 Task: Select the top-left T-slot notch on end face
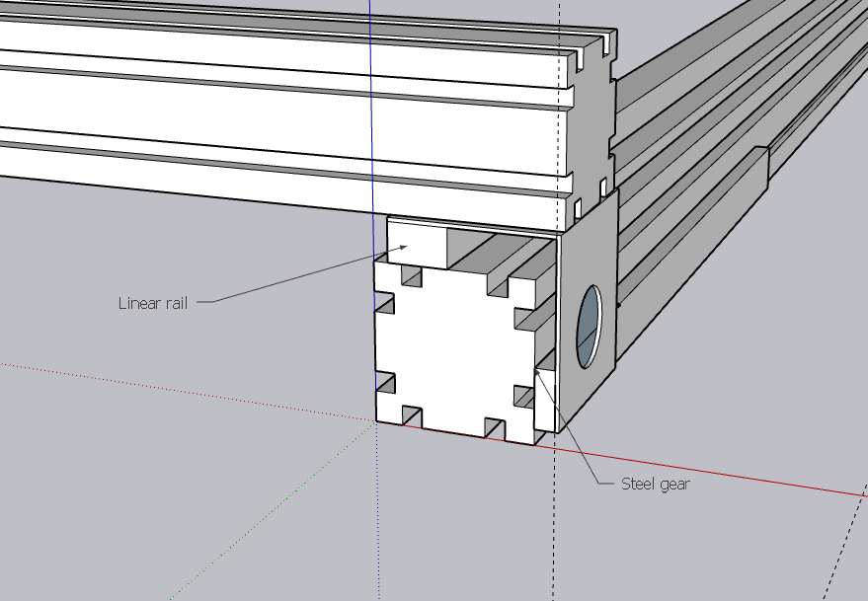(409, 280)
